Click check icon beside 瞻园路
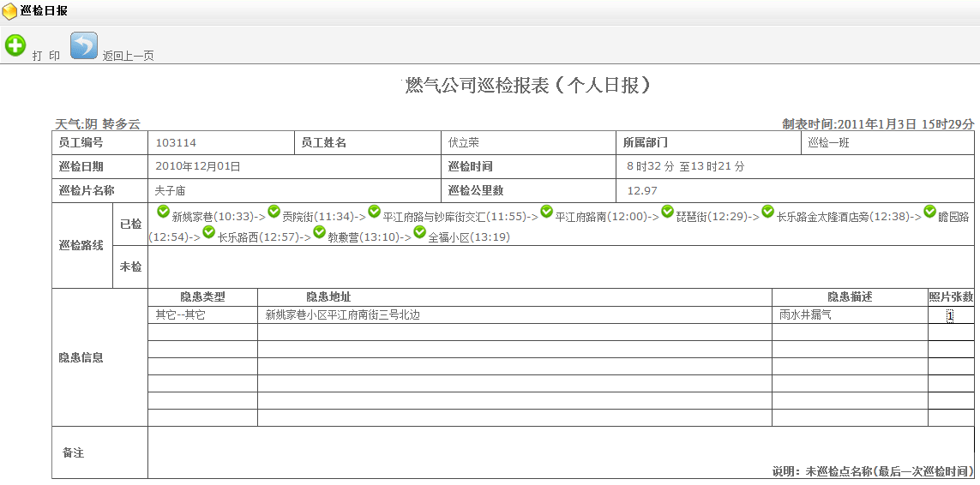 point(930,212)
